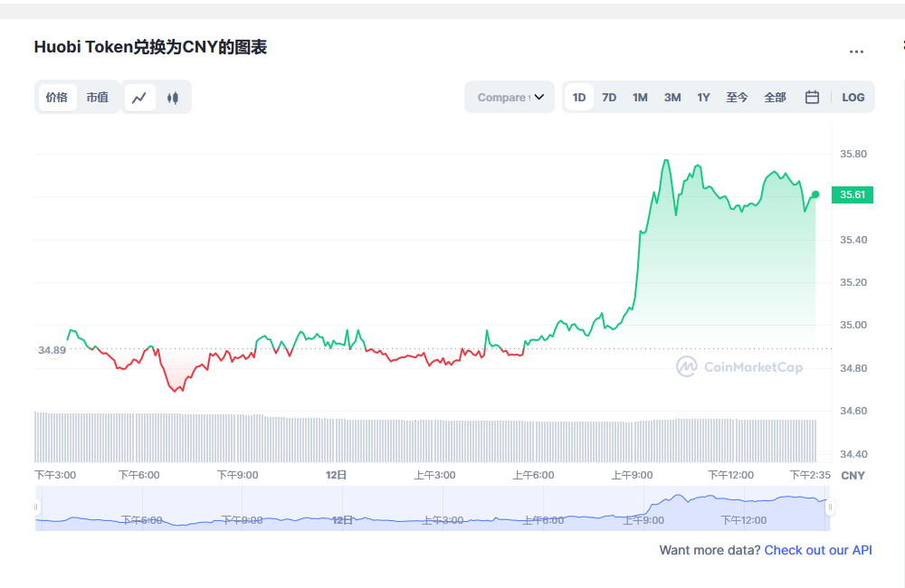Grab left handle of range navigator
Viewport: 905px width, 588px height.
pyautogui.click(x=36, y=507)
